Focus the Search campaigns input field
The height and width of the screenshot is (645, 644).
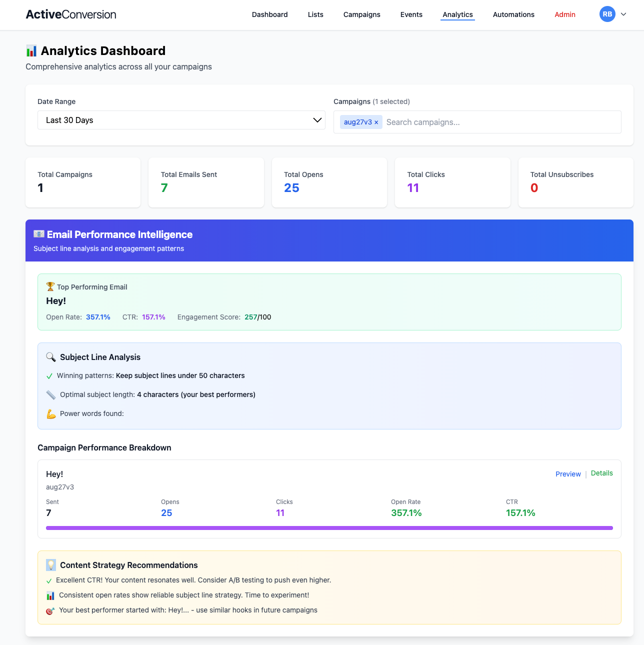coord(500,122)
